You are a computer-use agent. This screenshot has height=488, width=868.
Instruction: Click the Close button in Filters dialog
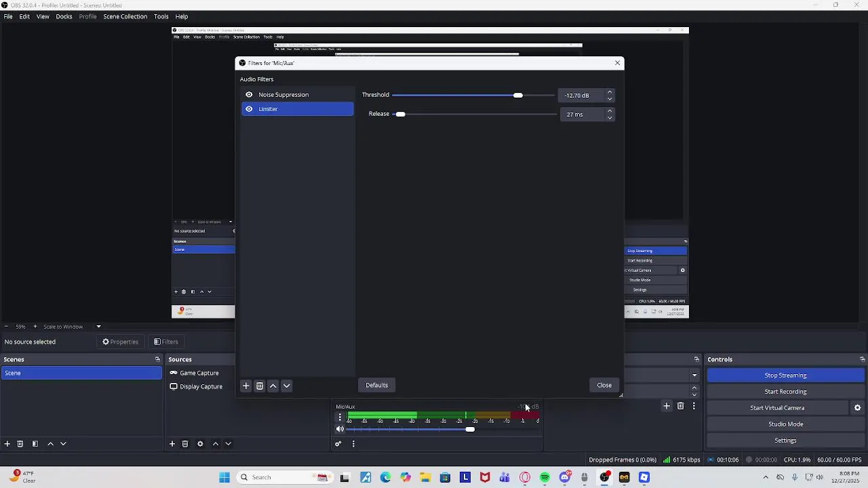(604, 385)
